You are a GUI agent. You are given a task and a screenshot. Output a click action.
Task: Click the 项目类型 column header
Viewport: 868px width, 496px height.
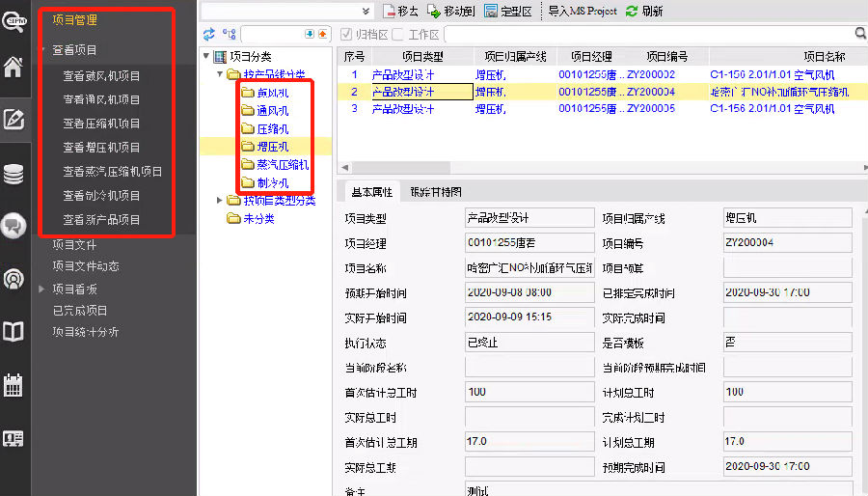click(x=422, y=57)
